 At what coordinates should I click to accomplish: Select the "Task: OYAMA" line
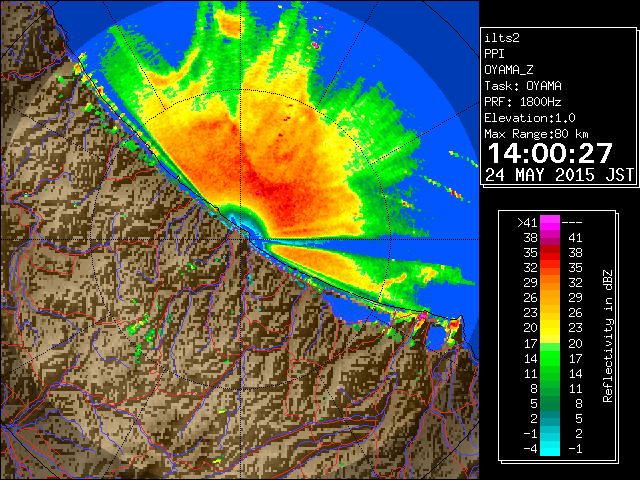tap(523, 86)
